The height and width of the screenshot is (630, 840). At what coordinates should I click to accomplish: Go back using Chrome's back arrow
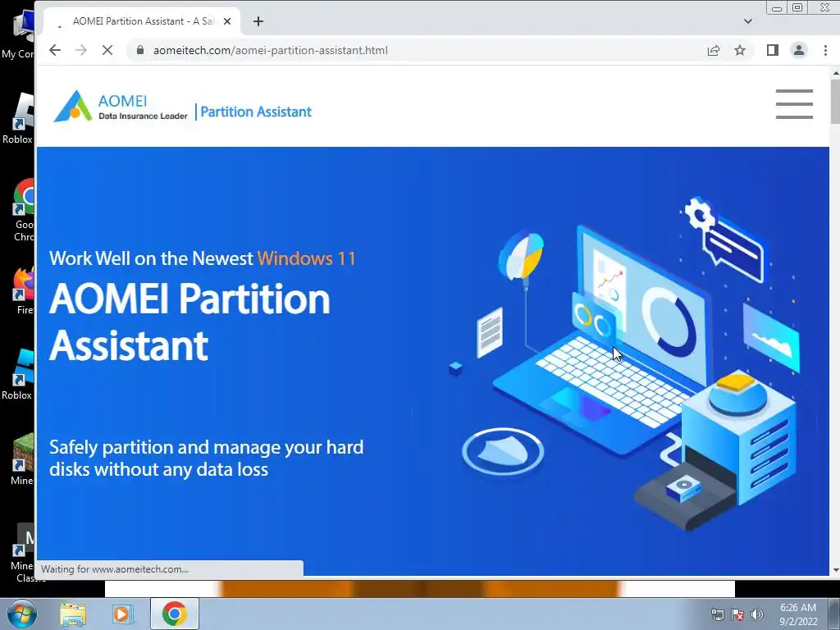point(55,50)
